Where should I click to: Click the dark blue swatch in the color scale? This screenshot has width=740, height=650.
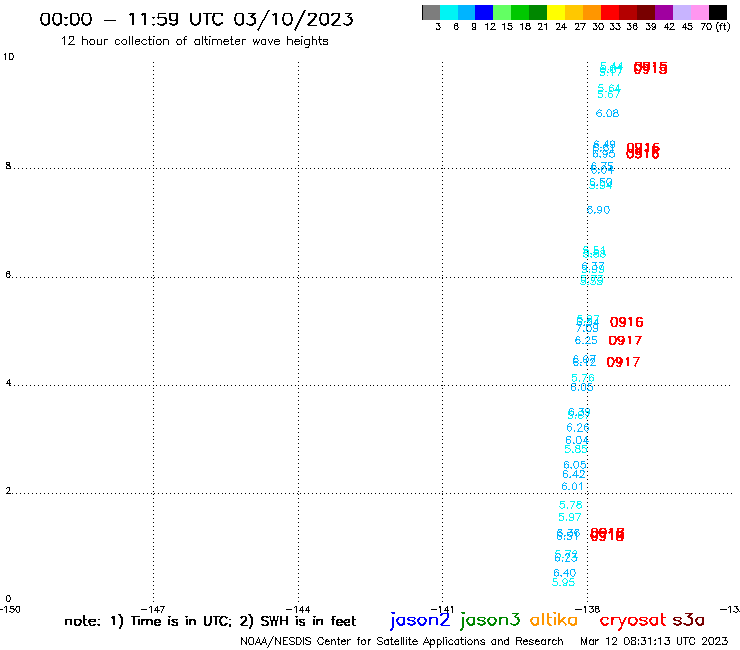pos(484,12)
